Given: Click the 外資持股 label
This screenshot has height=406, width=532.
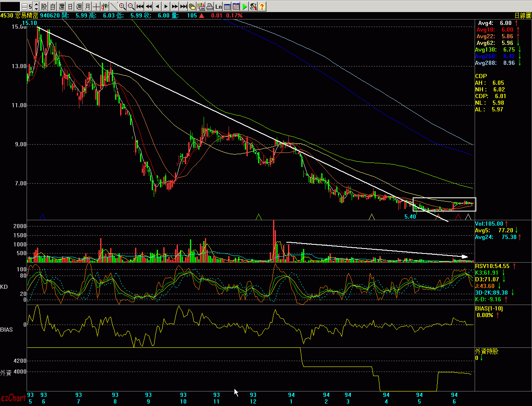Looking at the screenshot, I should coord(487,352).
